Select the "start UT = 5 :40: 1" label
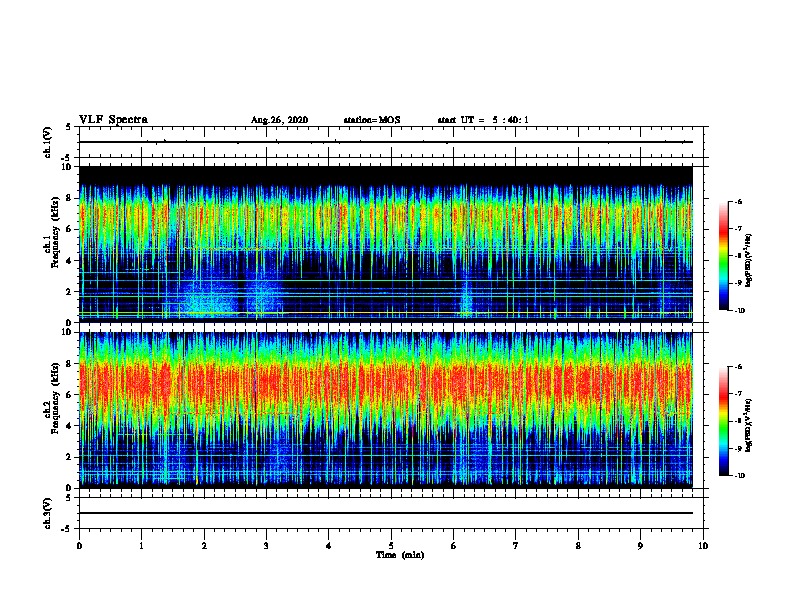The width and height of the screenshot is (792, 612). (483, 120)
